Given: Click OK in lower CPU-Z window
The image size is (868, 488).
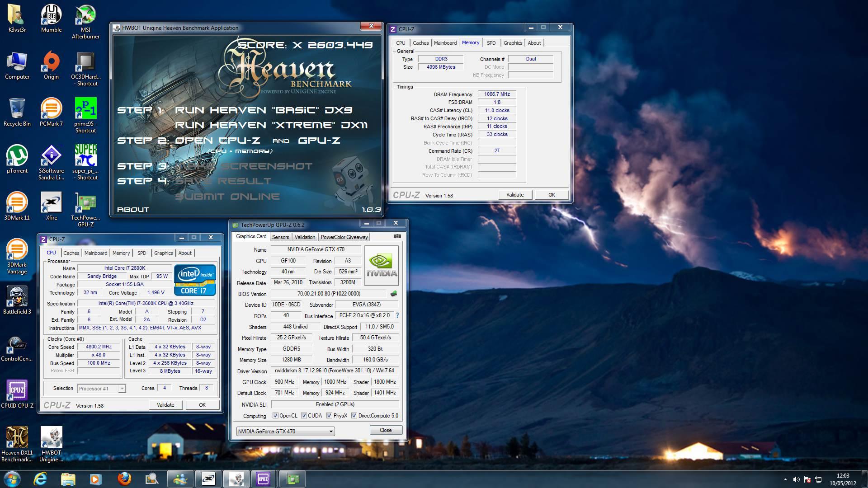Looking at the screenshot, I should [x=202, y=405].
